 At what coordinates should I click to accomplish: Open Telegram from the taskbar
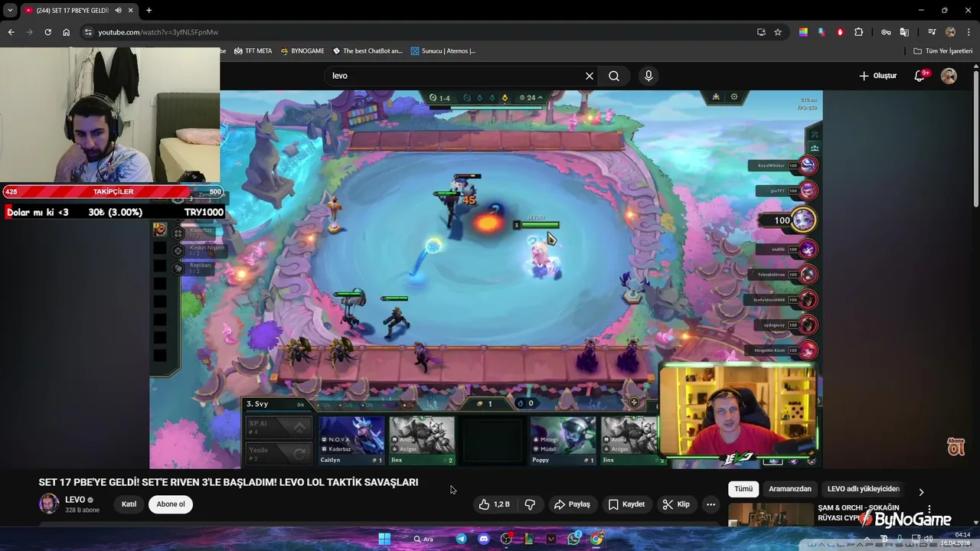tap(461, 539)
